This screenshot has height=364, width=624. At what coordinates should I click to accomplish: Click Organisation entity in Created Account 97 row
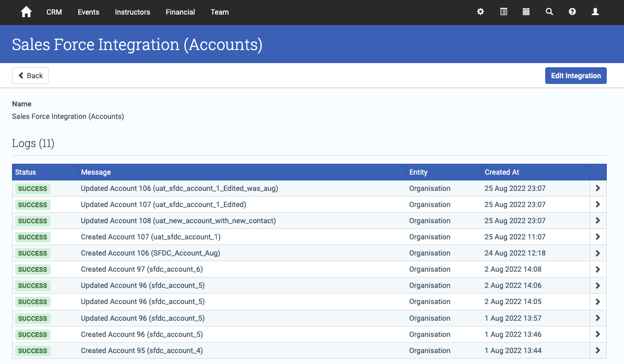click(430, 269)
